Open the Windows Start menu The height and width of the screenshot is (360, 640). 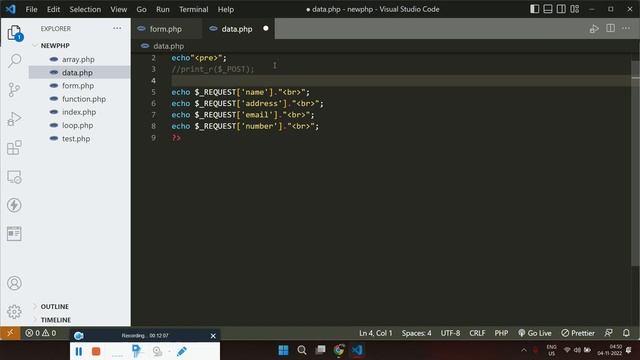[x=283, y=350]
